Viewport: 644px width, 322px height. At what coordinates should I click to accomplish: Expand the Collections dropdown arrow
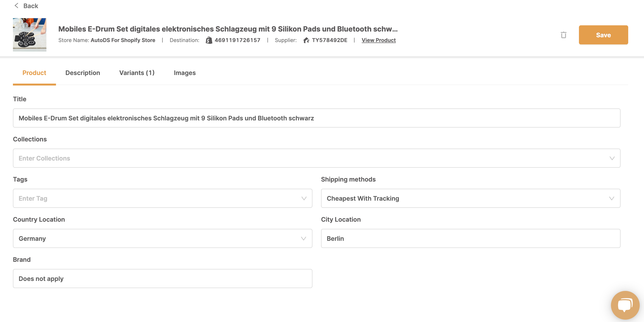click(x=612, y=158)
